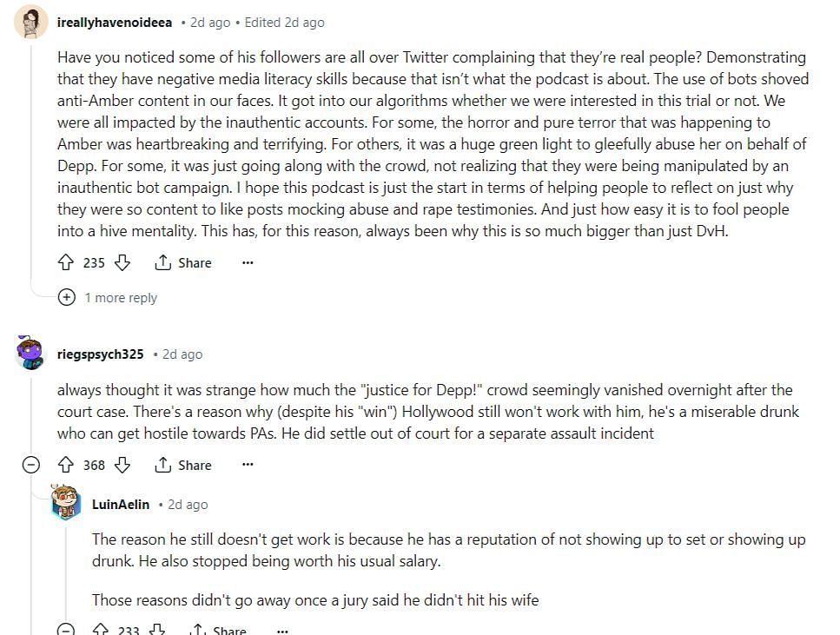Collapse LuinAelin's reply thread
Image resolution: width=840 pixels, height=635 pixels.
click(x=66, y=630)
